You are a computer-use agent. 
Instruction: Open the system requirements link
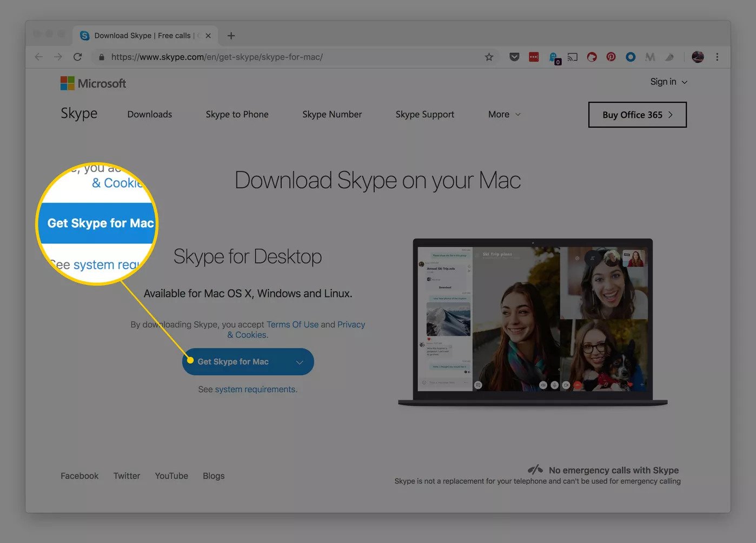coord(255,389)
